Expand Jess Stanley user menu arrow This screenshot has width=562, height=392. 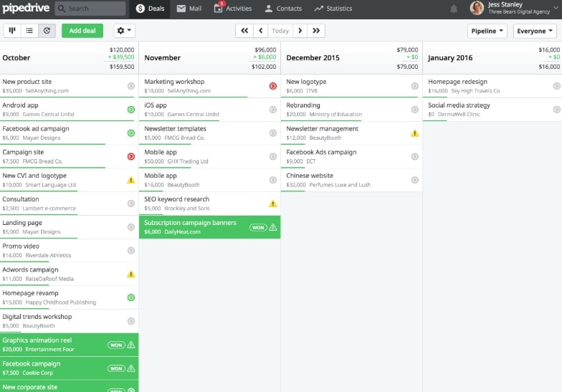556,7
